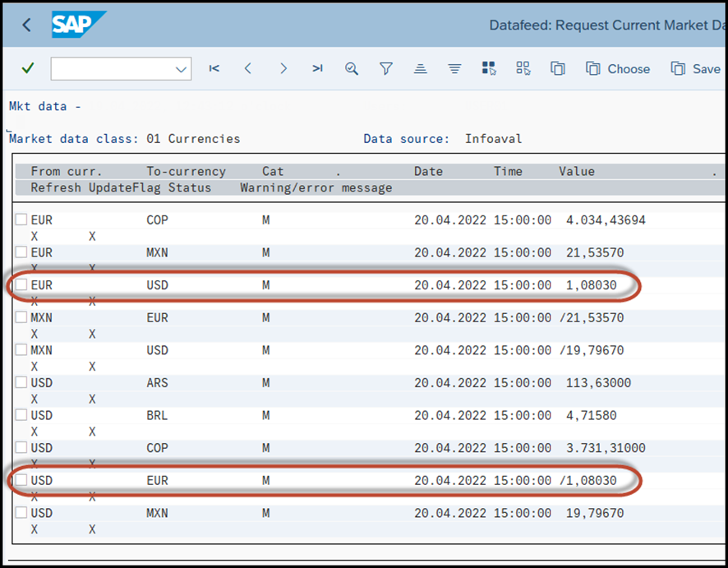Click the sort ascending icon
This screenshot has width=728, height=568.
tap(420, 69)
